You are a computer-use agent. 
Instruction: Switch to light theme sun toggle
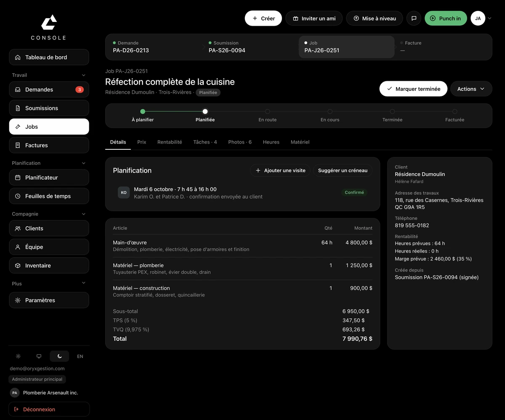18,356
